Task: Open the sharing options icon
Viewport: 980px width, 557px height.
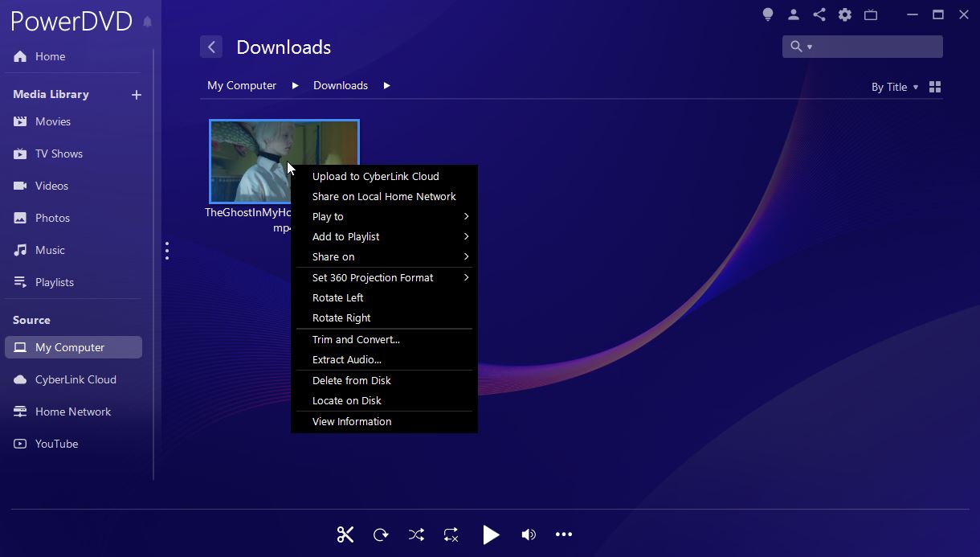Action: point(819,14)
